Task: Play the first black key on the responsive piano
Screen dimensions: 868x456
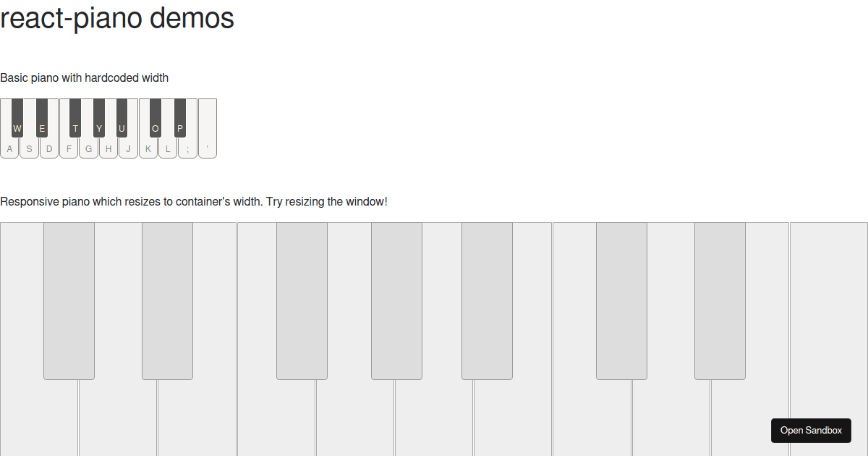Action: tap(69, 300)
